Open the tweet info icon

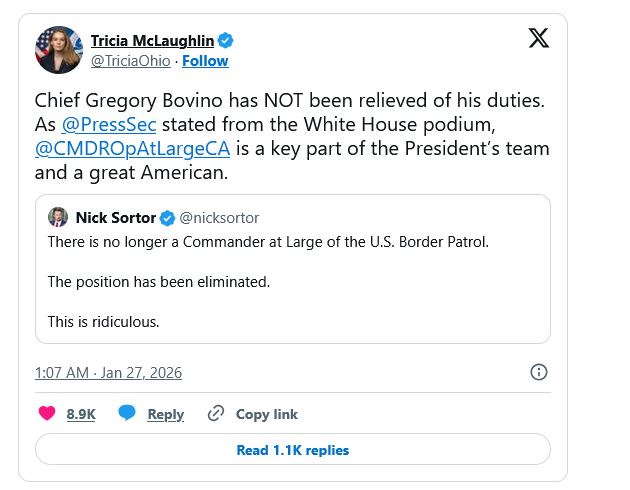538,372
